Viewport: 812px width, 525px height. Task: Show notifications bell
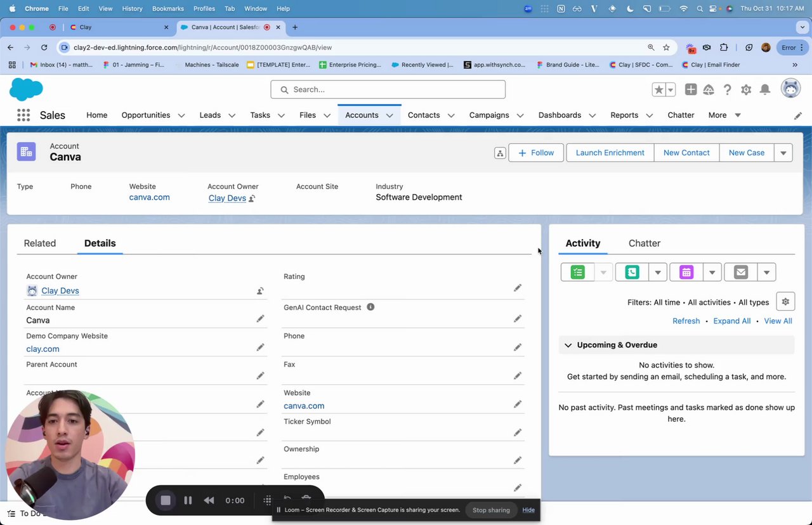coord(765,90)
